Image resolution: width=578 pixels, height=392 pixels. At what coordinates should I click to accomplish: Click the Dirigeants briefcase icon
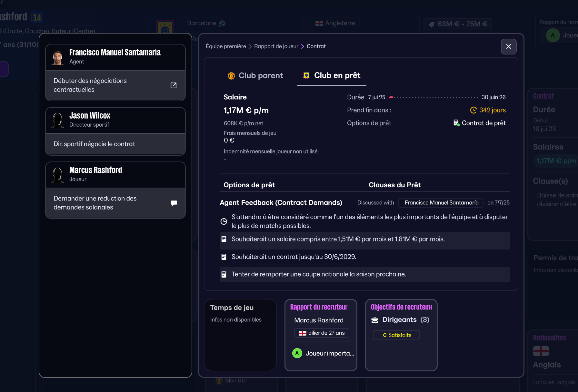pyautogui.click(x=375, y=320)
